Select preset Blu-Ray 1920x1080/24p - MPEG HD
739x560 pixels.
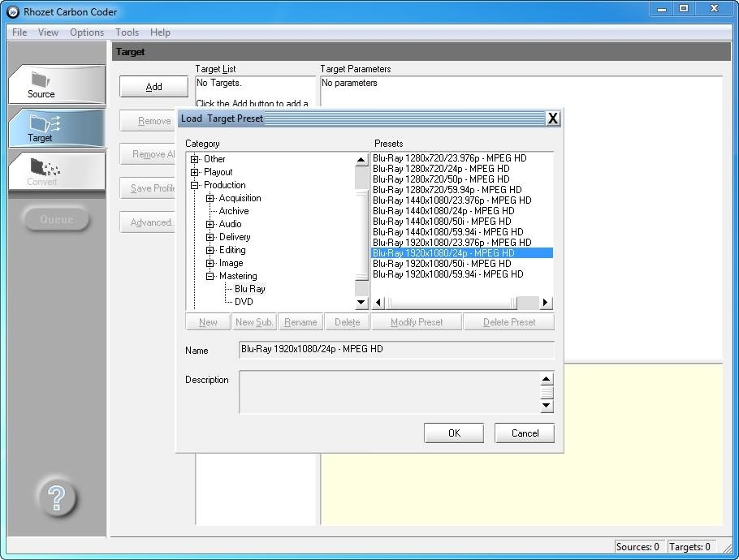(462, 253)
